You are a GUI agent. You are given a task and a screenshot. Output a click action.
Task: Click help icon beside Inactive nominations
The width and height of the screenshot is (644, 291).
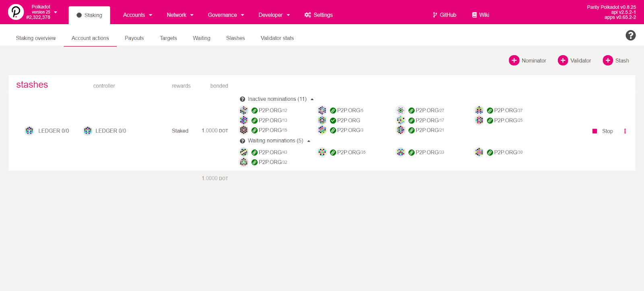click(242, 99)
